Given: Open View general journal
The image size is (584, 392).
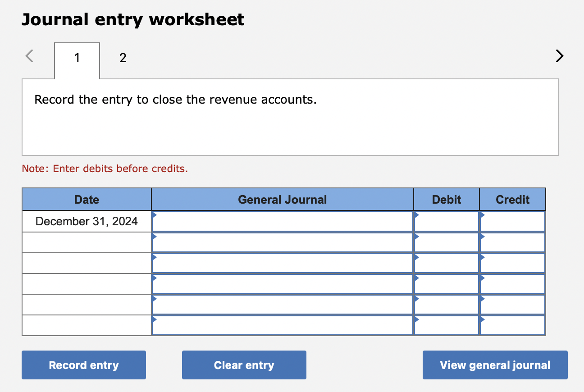Looking at the screenshot, I should tap(495, 365).
